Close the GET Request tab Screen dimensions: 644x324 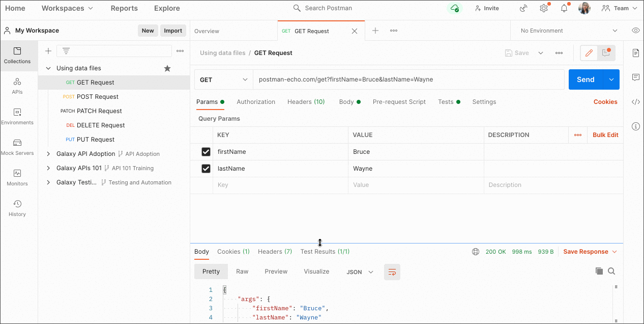tap(355, 31)
